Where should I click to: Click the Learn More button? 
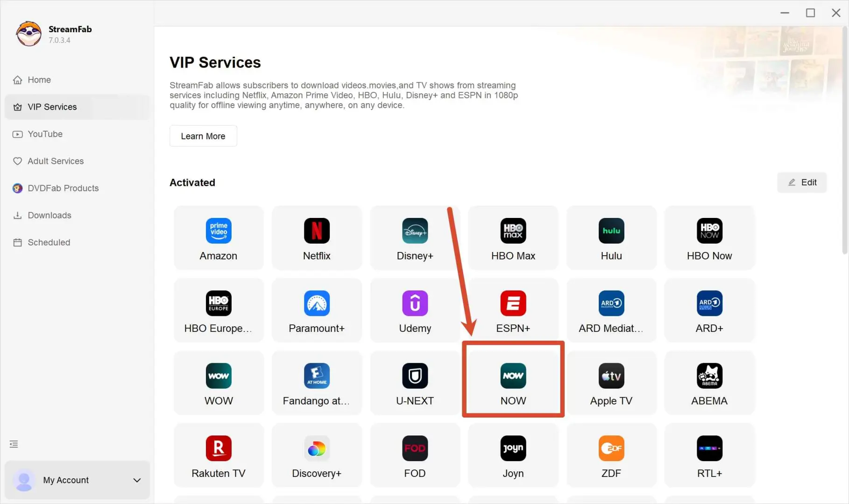click(x=203, y=136)
